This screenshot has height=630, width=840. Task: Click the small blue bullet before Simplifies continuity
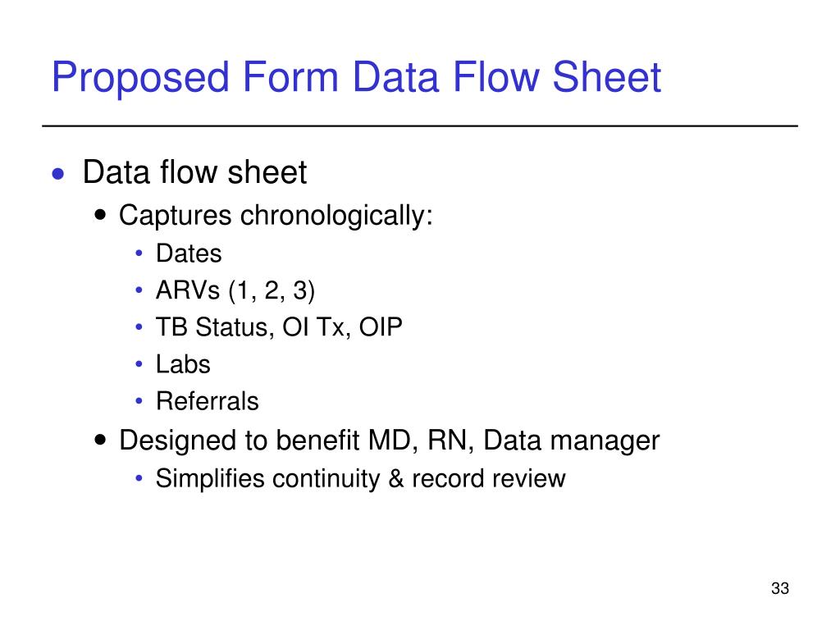pos(139,478)
